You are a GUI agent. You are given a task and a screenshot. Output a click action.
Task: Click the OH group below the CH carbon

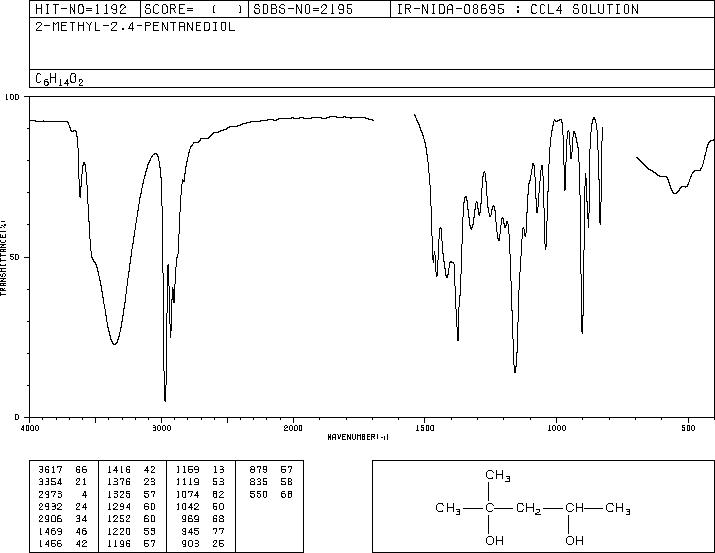pyautogui.click(x=574, y=540)
